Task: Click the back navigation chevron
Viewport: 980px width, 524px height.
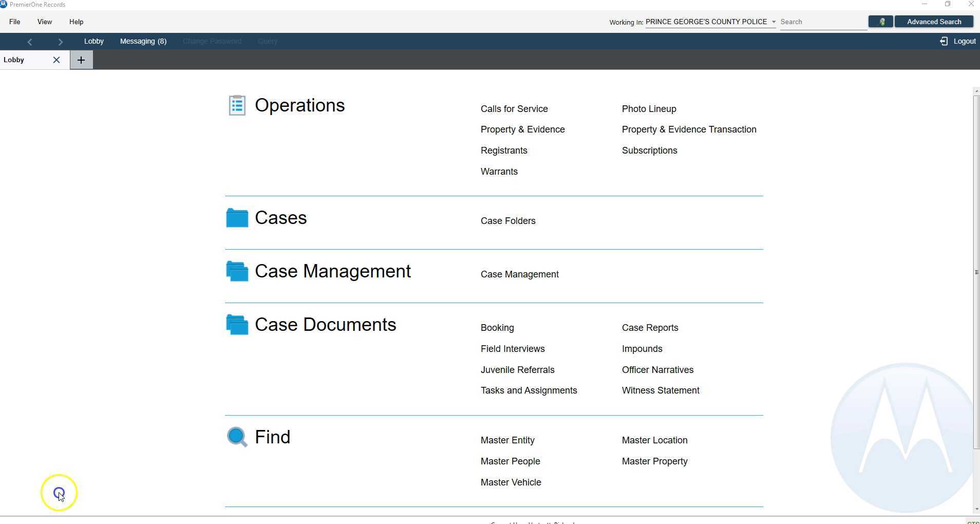Action: [x=29, y=42]
